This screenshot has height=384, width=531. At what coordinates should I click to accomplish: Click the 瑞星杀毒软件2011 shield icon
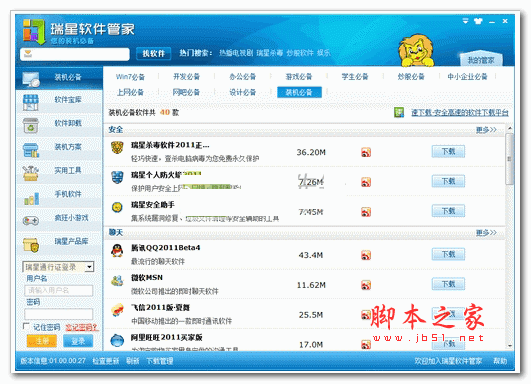pos(117,148)
